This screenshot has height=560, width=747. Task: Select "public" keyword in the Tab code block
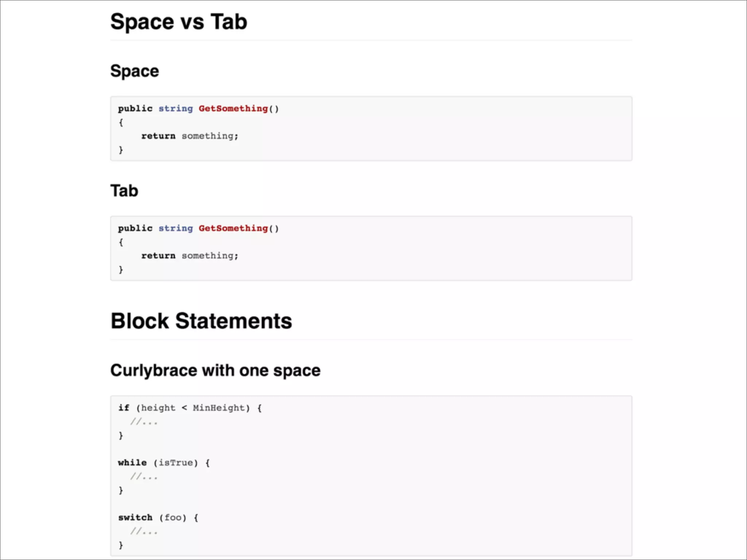pos(135,228)
